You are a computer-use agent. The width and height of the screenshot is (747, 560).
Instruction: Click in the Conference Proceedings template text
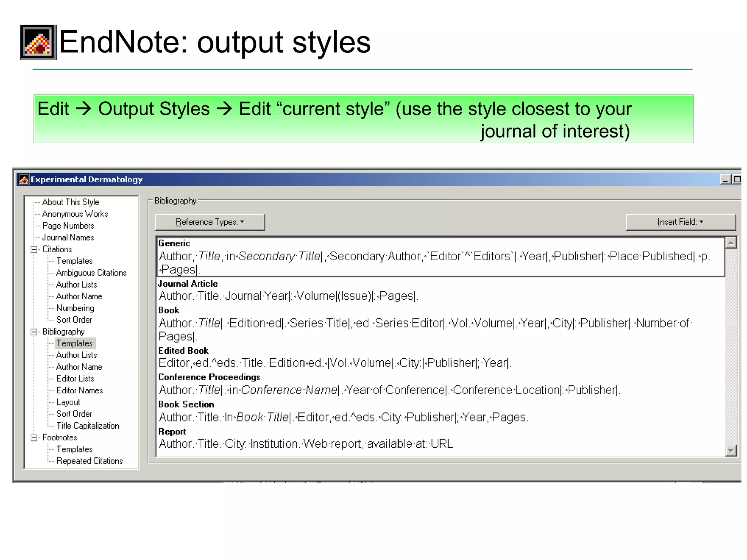(x=390, y=390)
